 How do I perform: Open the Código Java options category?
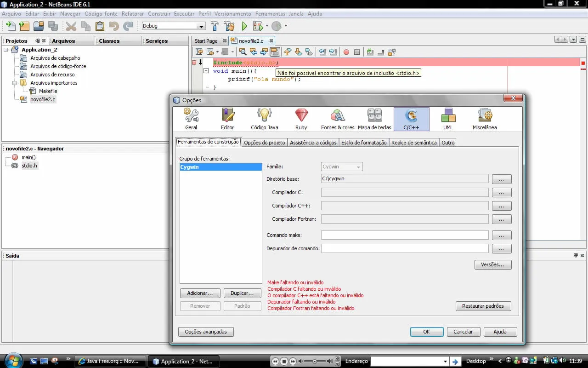coord(264,119)
